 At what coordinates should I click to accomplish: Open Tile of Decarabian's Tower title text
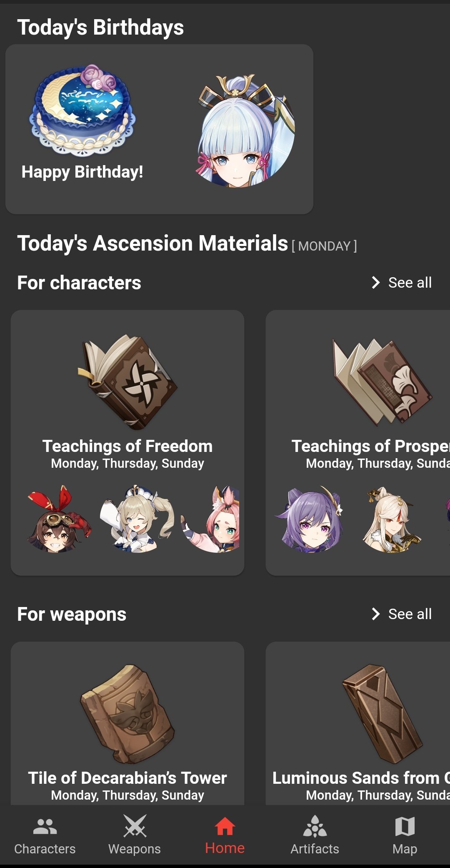pos(127,778)
